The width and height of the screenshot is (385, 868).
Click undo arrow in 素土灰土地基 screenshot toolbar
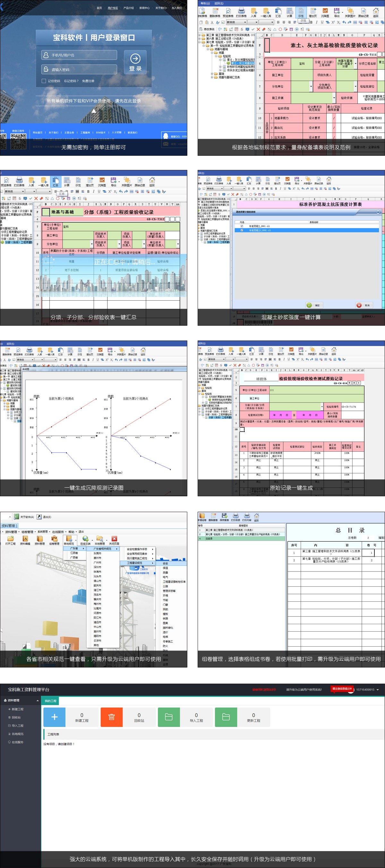(344, 22)
